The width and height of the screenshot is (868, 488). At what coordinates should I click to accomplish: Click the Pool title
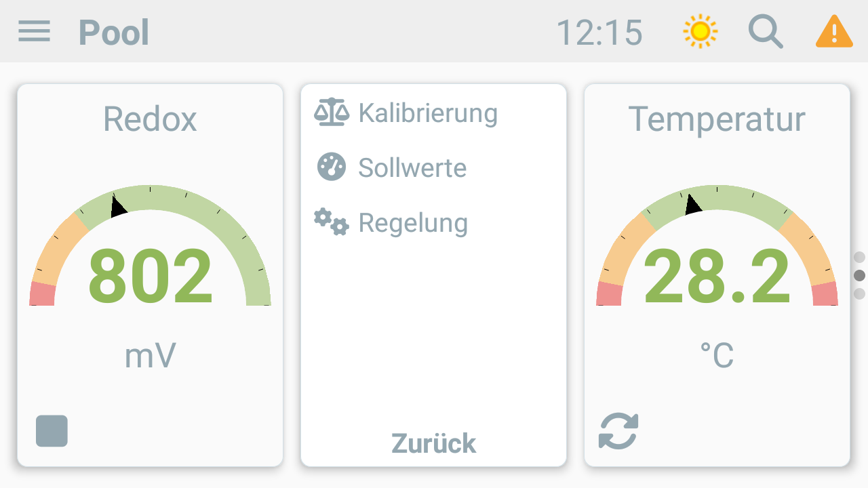coord(114,33)
